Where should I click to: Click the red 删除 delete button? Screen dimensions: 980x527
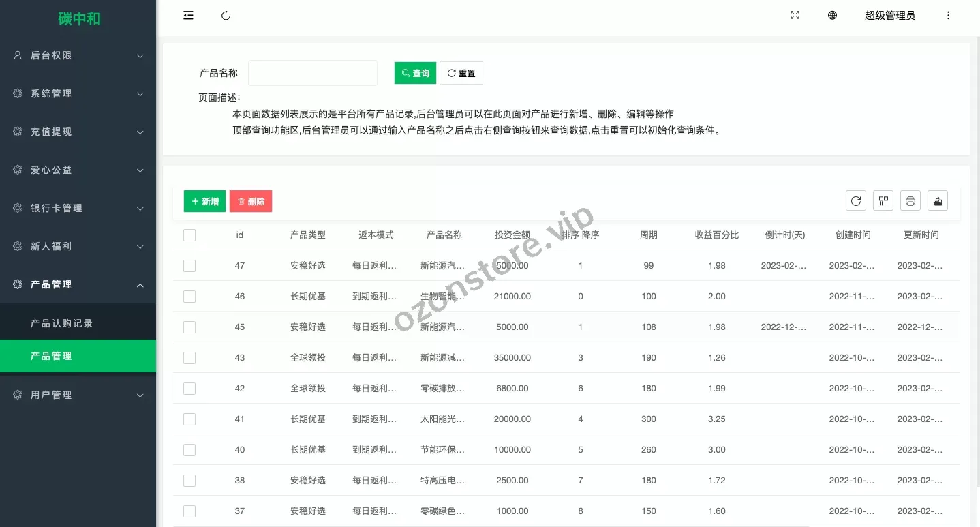(x=251, y=201)
